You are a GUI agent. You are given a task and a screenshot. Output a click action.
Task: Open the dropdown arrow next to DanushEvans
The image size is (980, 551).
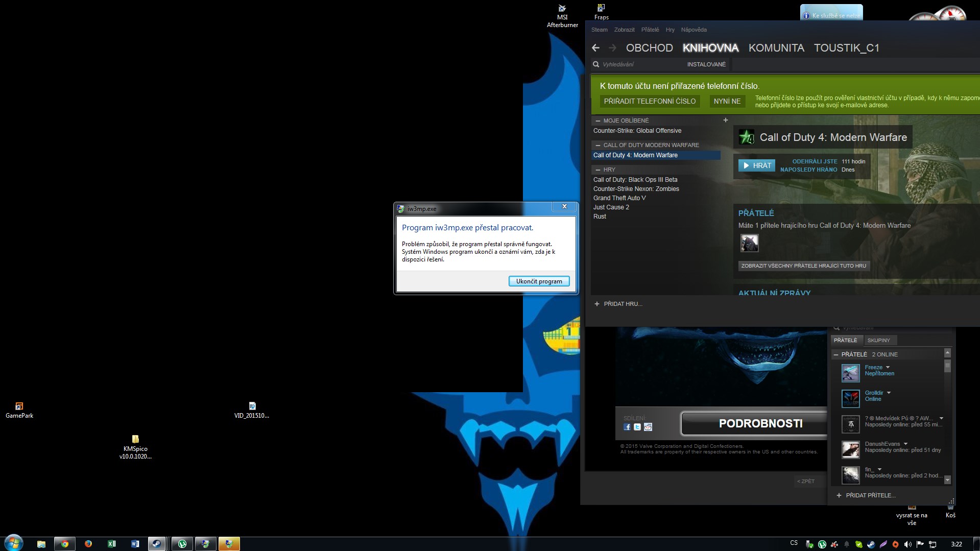(905, 444)
